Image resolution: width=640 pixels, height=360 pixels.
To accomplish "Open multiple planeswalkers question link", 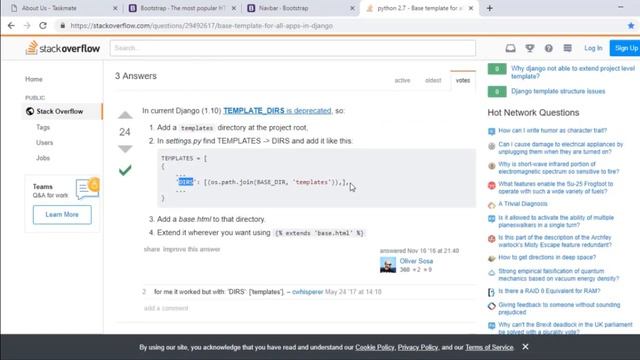I will coord(556,221).
